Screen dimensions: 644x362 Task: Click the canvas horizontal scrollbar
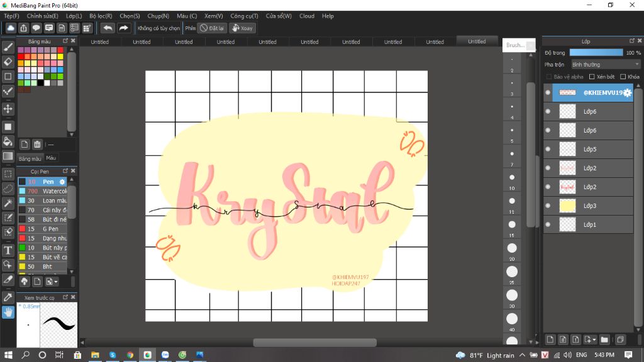point(314,343)
